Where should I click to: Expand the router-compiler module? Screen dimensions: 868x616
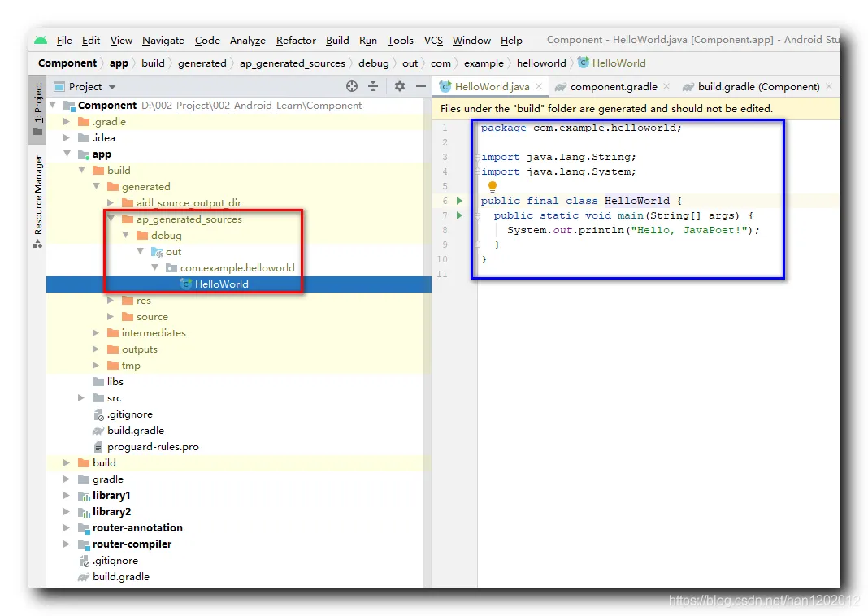tap(67, 544)
